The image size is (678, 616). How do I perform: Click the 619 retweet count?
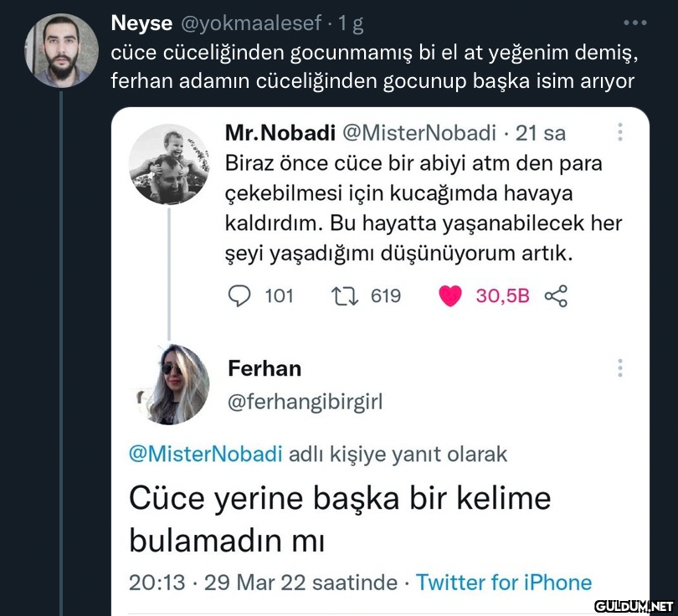pyautogui.click(x=385, y=295)
